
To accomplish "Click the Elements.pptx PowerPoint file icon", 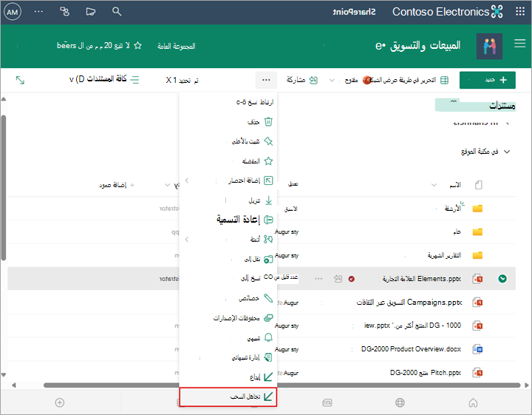I will click(x=478, y=279).
